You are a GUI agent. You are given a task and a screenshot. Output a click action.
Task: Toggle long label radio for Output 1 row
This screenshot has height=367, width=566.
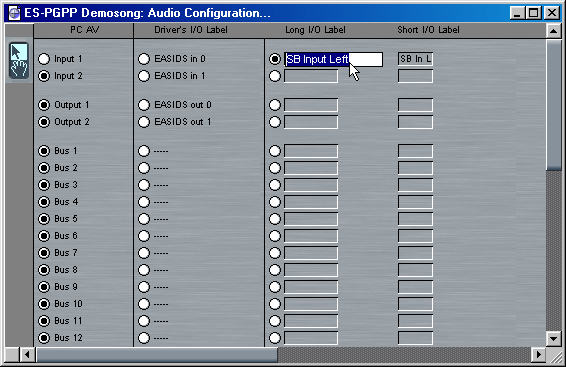click(x=275, y=105)
